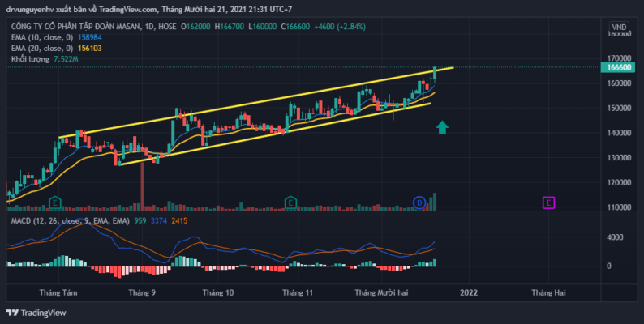Click the MACD histogram value 959
Image resolution: width=644 pixels, height=324 pixels.
[x=140, y=220]
